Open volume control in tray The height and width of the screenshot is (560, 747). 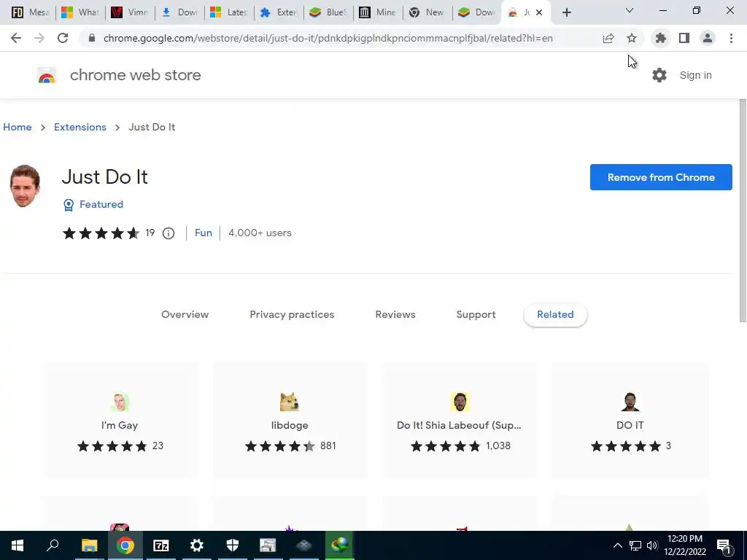pyautogui.click(x=652, y=545)
